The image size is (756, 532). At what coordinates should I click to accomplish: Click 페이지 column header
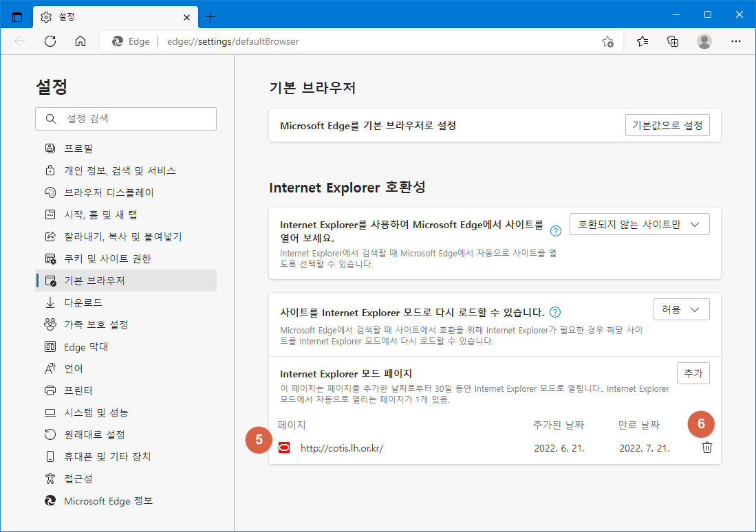tap(292, 425)
